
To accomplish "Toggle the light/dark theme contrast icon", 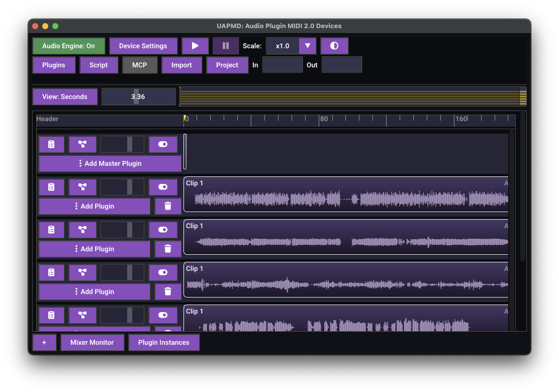I will (x=334, y=46).
